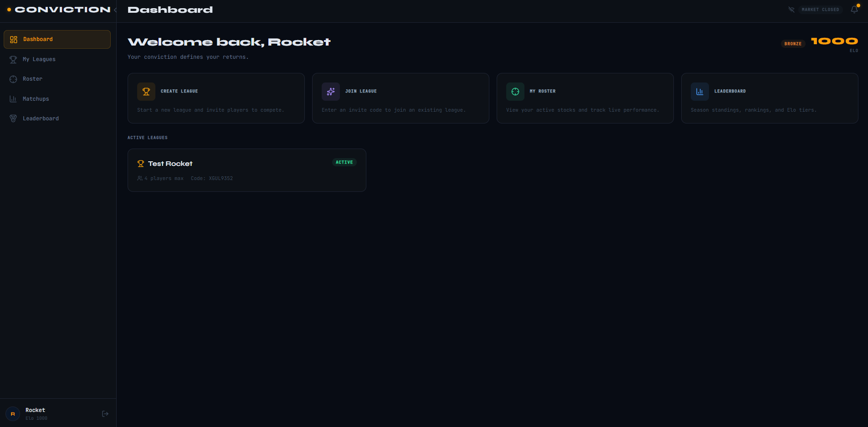Click the bar chart icon beside Matchups
Viewport: 868px width, 427px height.
[13, 98]
